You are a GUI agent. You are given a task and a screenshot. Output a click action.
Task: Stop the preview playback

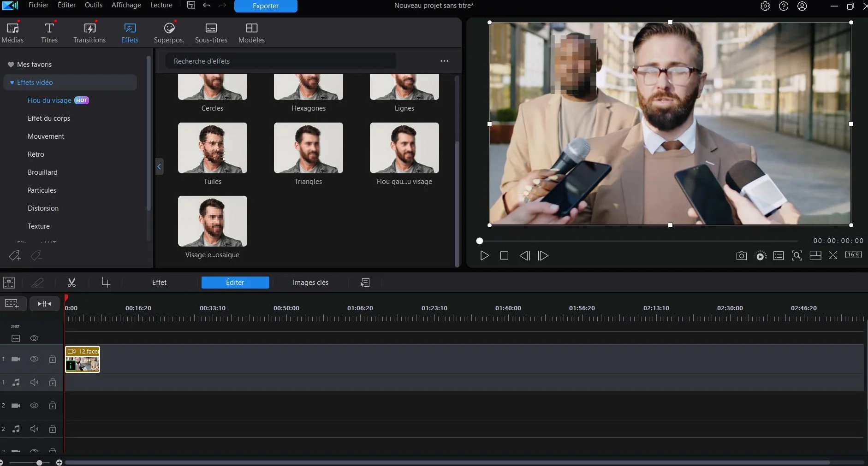[504, 255]
